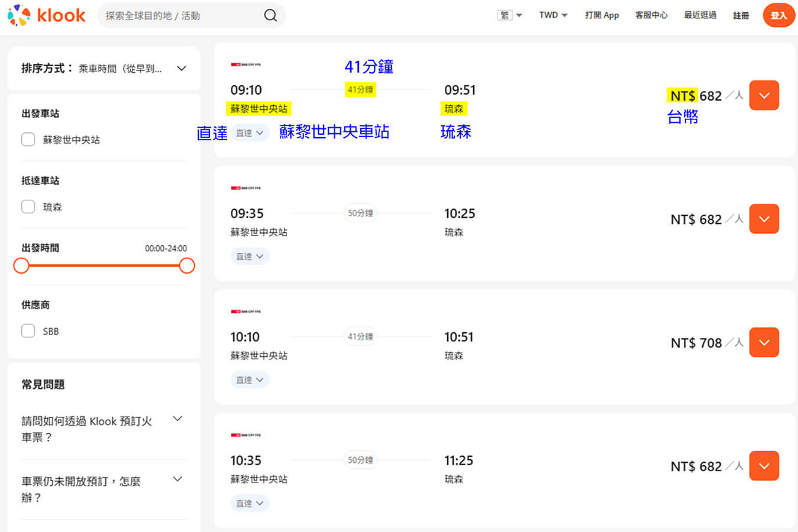Click the 09:10 departure time
Screen dimensions: 798x532
pos(246,90)
